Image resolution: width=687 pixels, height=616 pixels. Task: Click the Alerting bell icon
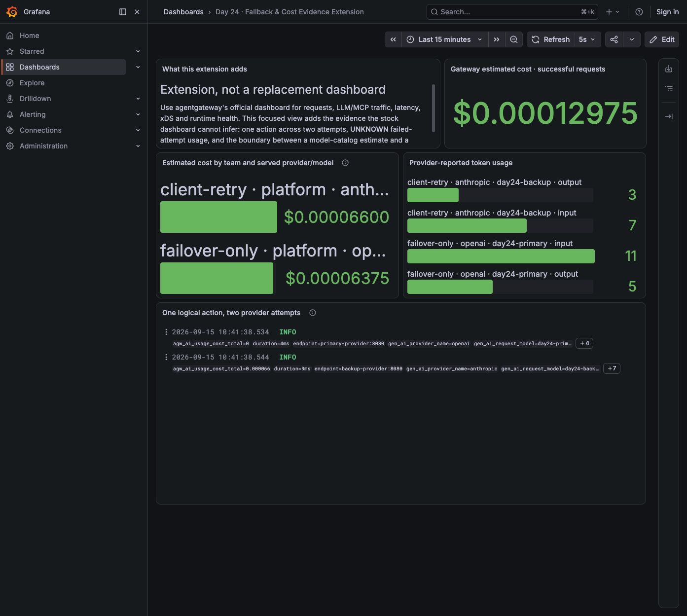[10, 114]
